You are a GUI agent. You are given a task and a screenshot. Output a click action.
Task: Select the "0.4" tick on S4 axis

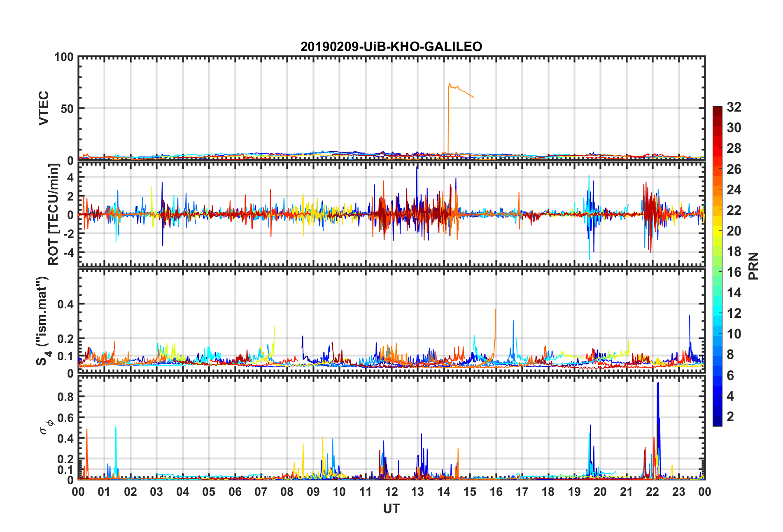click(65, 304)
